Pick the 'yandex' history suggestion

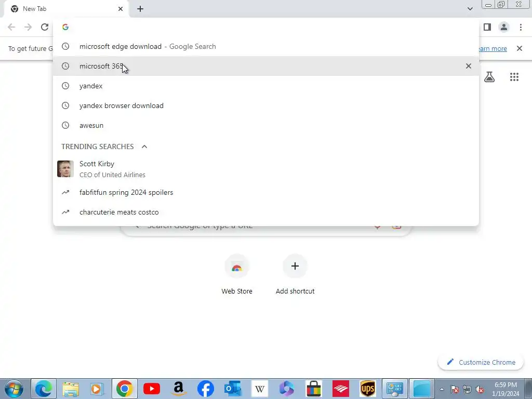[266, 86]
